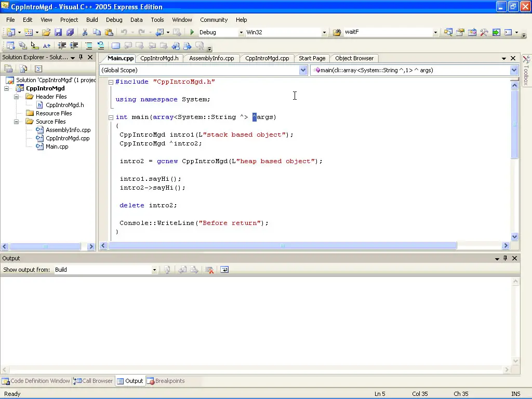Click the editor scroll down arrow
The height and width of the screenshot is (399, 532).
(514, 236)
